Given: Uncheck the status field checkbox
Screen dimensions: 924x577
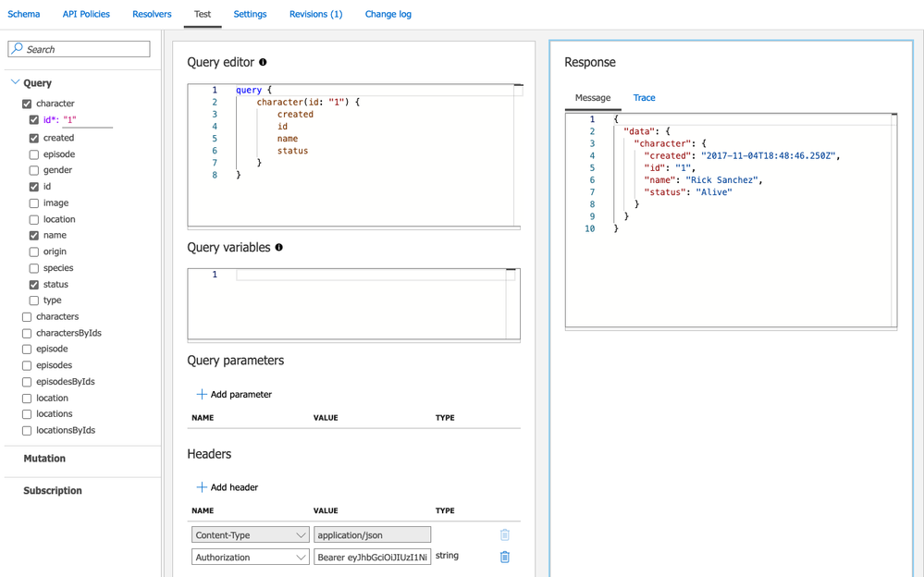Looking at the screenshot, I should pos(33,285).
